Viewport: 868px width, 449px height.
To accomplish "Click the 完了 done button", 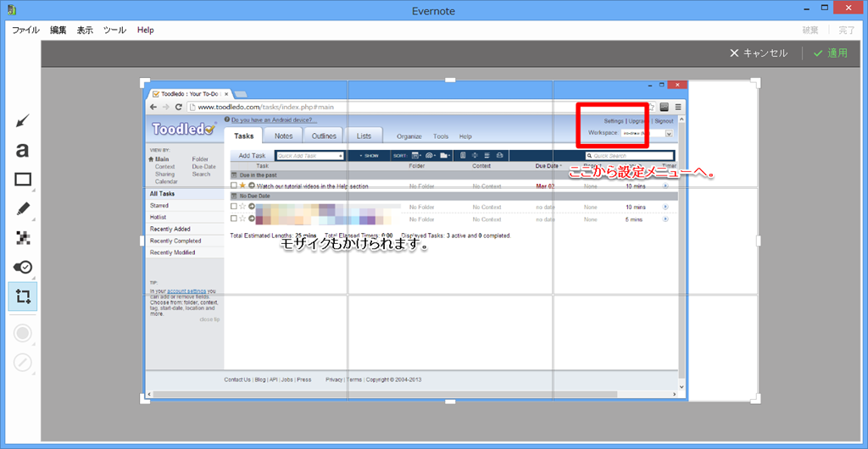I will [x=847, y=30].
